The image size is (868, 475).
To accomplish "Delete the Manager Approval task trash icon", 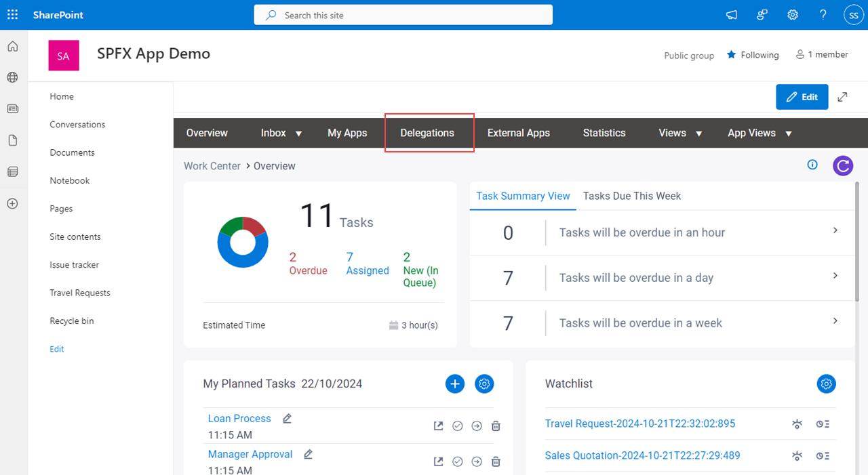I will (496, 461).
